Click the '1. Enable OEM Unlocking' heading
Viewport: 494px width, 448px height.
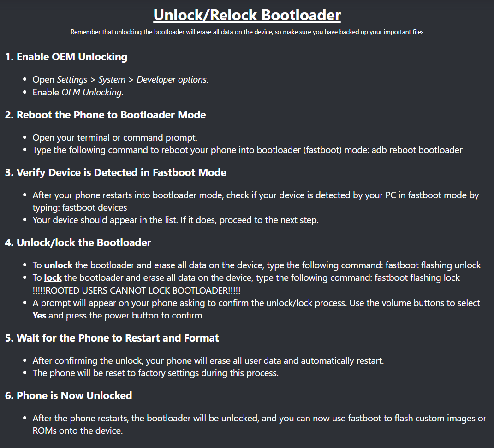tap(66, 57)
